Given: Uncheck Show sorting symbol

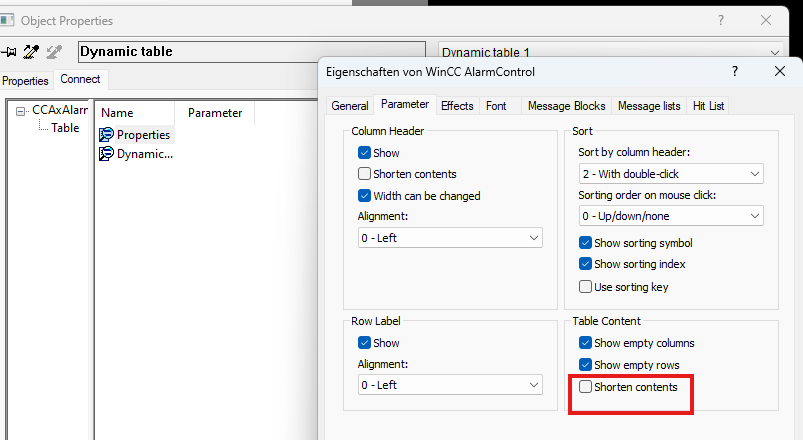Looking at the screenshot, I should pyautogui.click(x=586, y=243).
